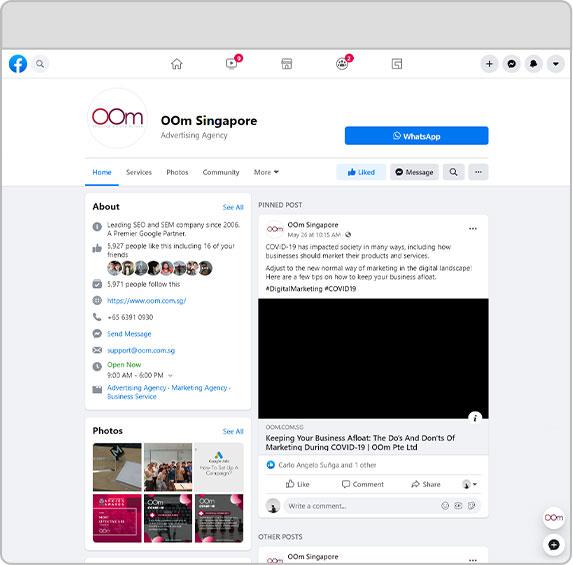Toggle the Liked button for the page
This screenshot has width=573, height=565.
tap(361, 172)
